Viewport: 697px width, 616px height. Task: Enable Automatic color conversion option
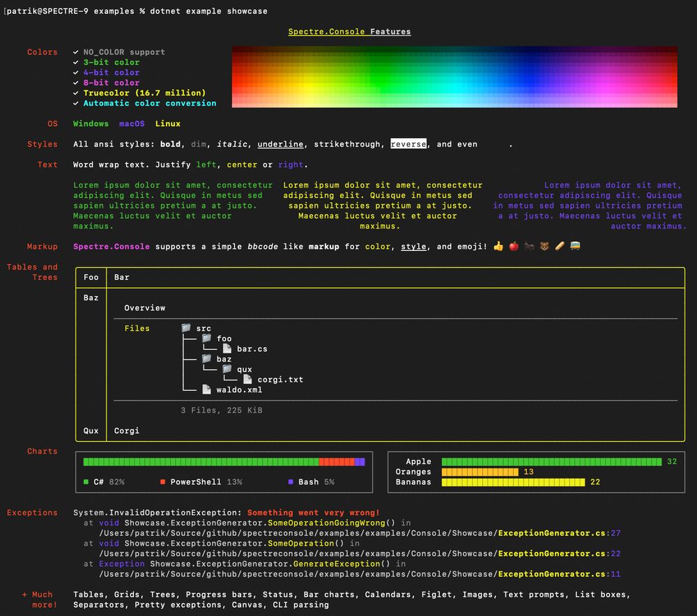75,103
